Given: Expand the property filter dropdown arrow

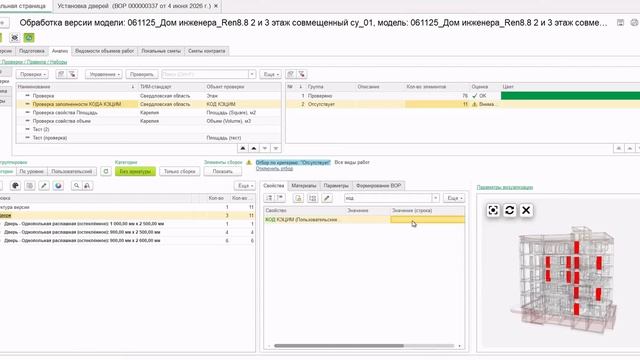Looking at the screenshot, I should tap(436, 198).
